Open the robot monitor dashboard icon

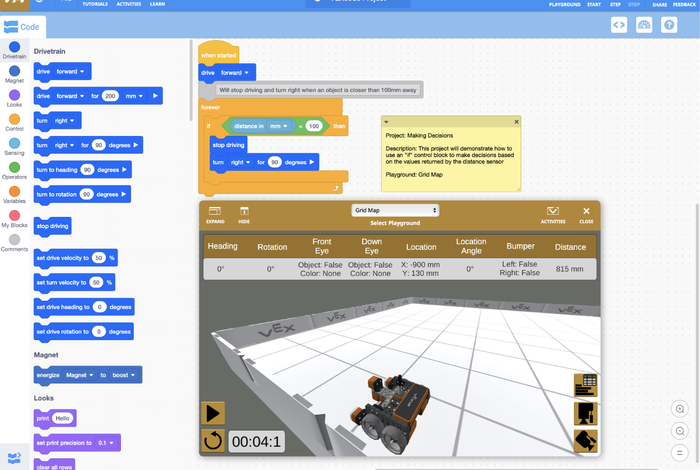pos(644,25)
